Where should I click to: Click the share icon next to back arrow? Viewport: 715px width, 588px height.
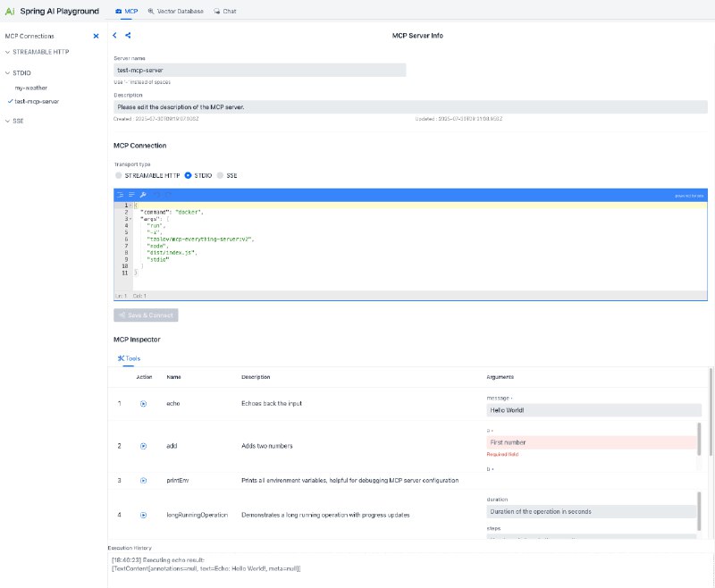pyautogui.click(x=127, y=35)
